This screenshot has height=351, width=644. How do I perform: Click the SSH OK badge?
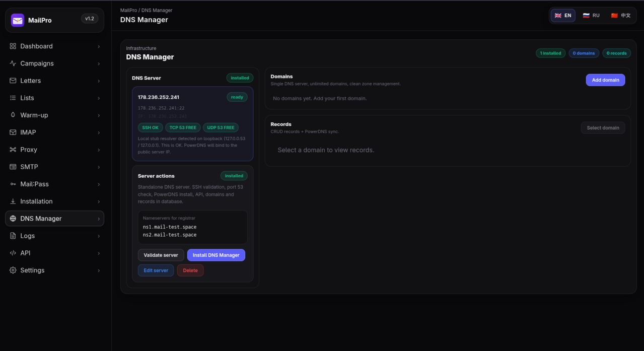point(150,128)
